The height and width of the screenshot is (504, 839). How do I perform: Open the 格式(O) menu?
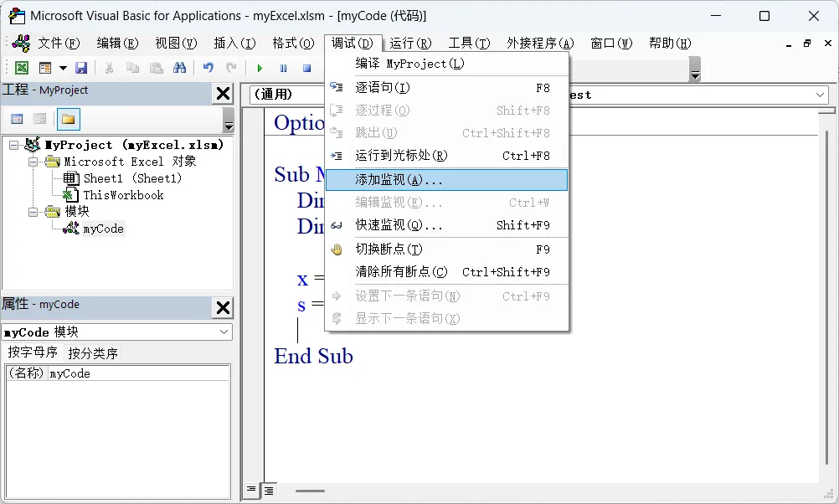click(293, 43)
